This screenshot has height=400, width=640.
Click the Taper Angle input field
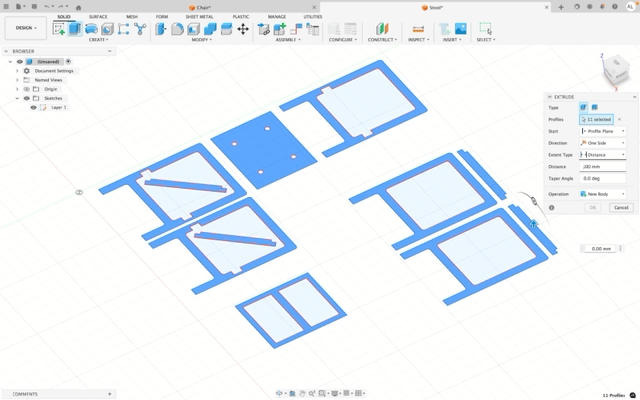click(x=603, y=178)
